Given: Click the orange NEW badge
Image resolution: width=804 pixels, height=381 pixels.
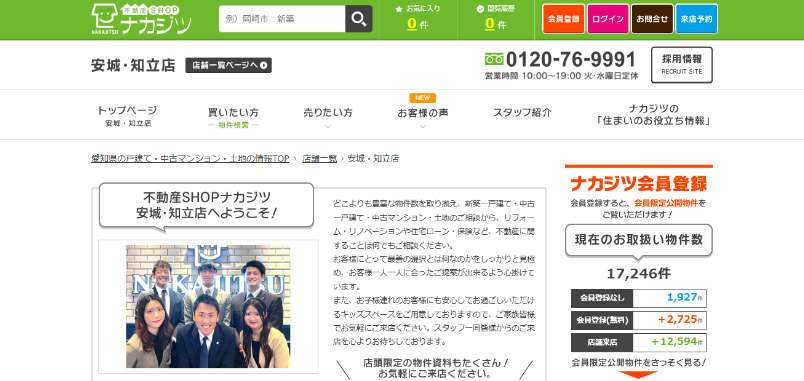Looking at the screenshot, I should (423, 98).
